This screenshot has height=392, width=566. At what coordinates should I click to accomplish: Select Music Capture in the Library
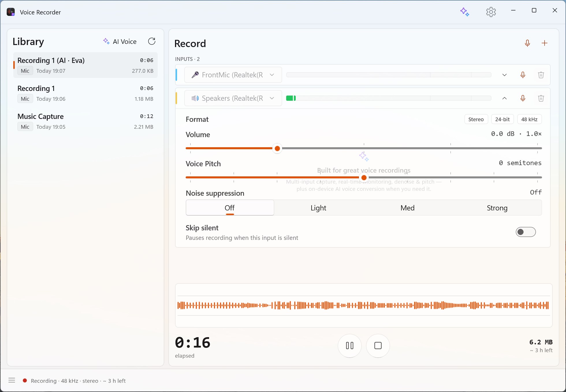tap(85, 121)
